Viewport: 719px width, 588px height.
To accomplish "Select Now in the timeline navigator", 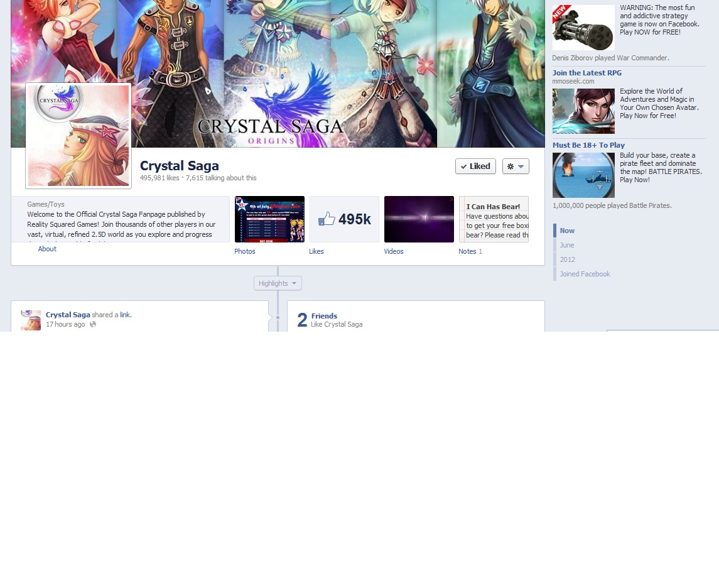I will 567,231.
